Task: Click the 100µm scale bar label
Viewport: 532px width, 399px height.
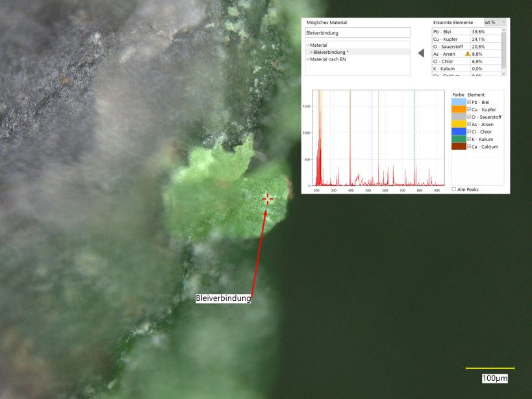Action: (x=495, y=378)
